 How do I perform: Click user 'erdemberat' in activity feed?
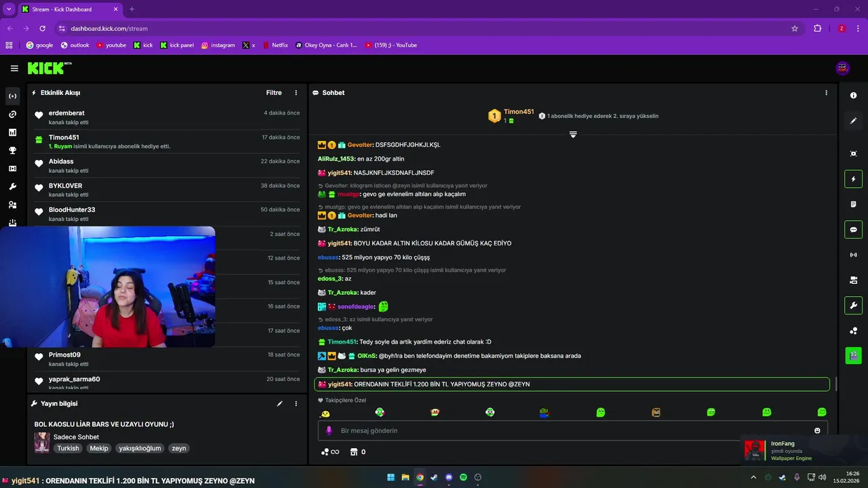(x=66, y=113)
